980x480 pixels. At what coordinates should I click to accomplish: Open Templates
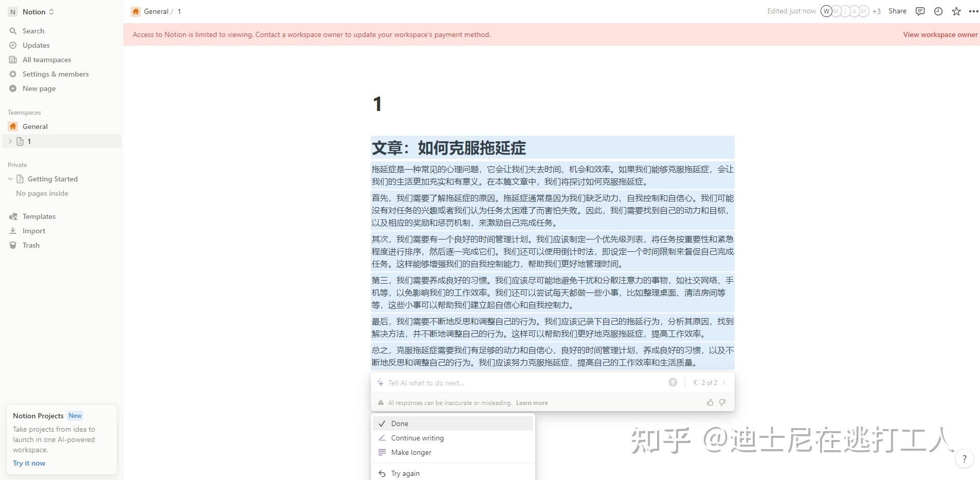39,216
